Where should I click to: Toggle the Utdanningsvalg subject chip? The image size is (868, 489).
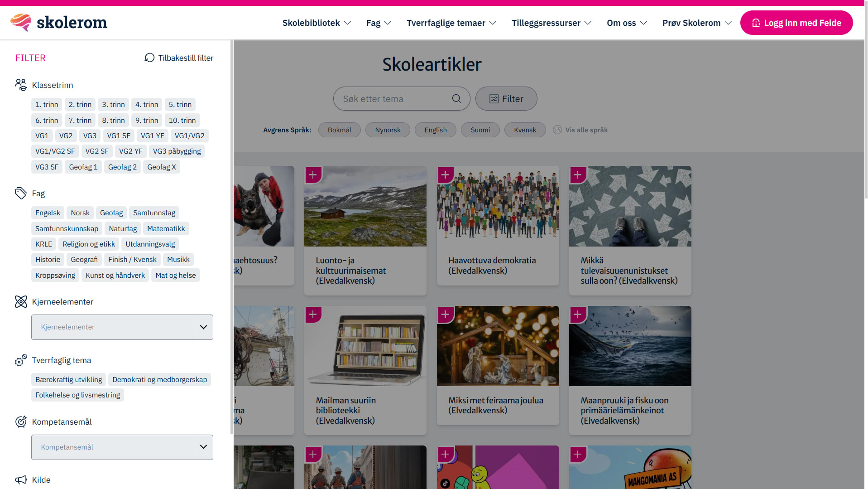[150, 244]
